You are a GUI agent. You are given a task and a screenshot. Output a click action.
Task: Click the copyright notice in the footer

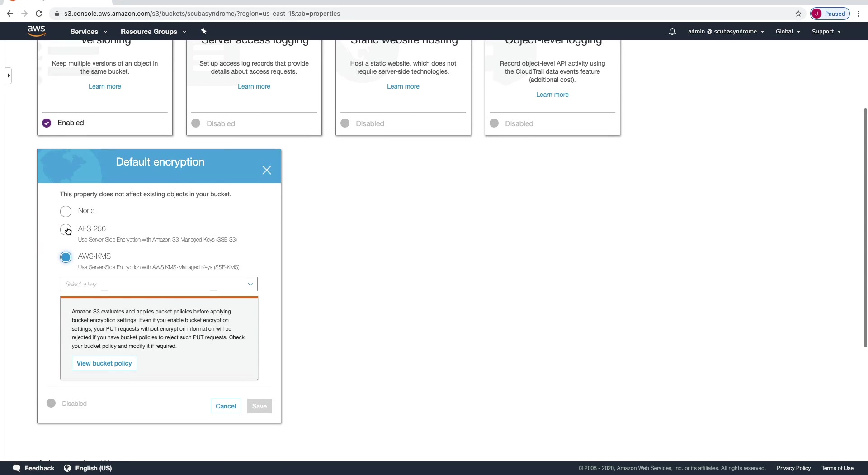pos(672,468)
